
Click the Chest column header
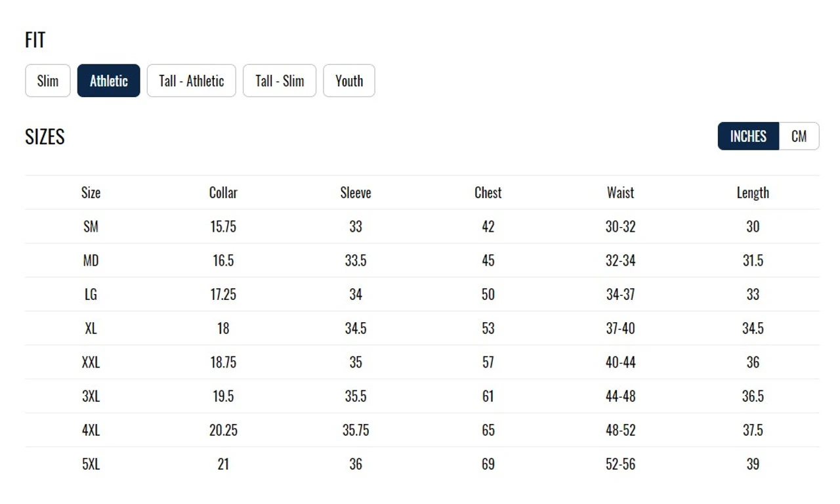[488, 193]
